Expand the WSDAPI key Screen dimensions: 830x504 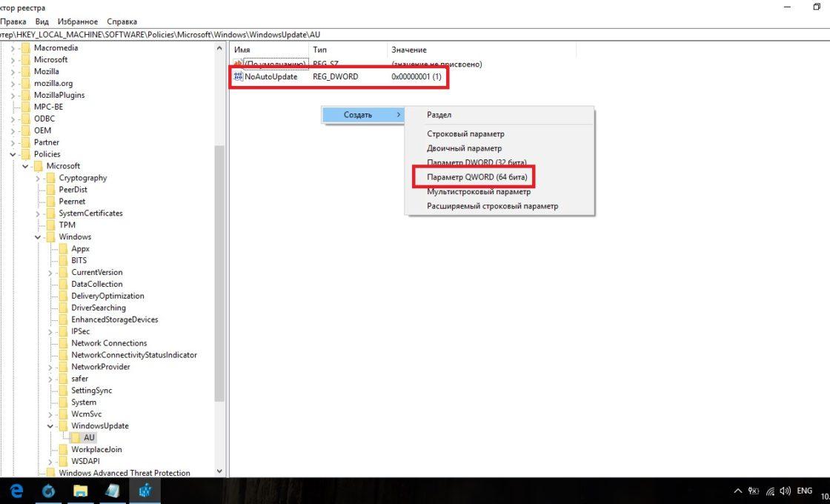tap(50, 462)
